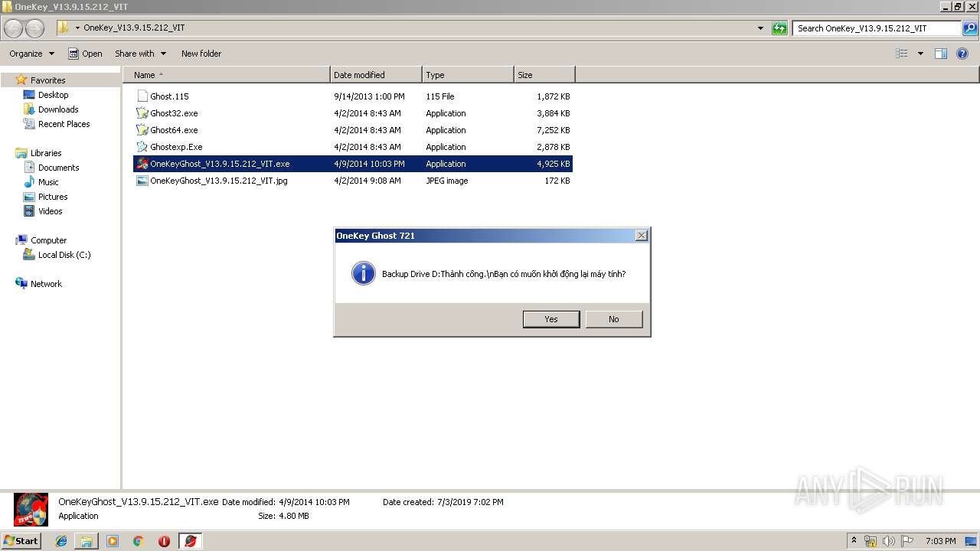
Task: Click the blue information icon in dialog
Action: (x=364, y=274)
